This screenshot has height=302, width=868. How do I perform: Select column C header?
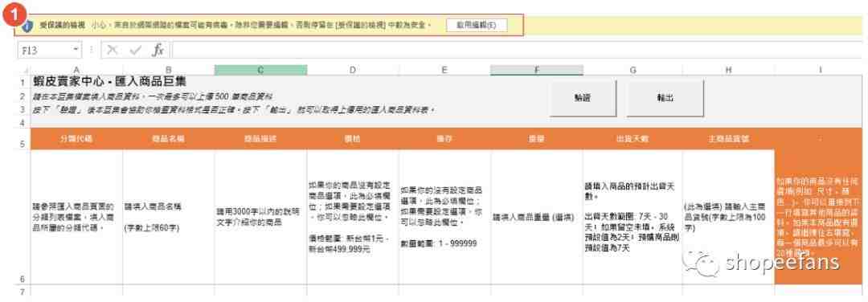tap(260, 70)
